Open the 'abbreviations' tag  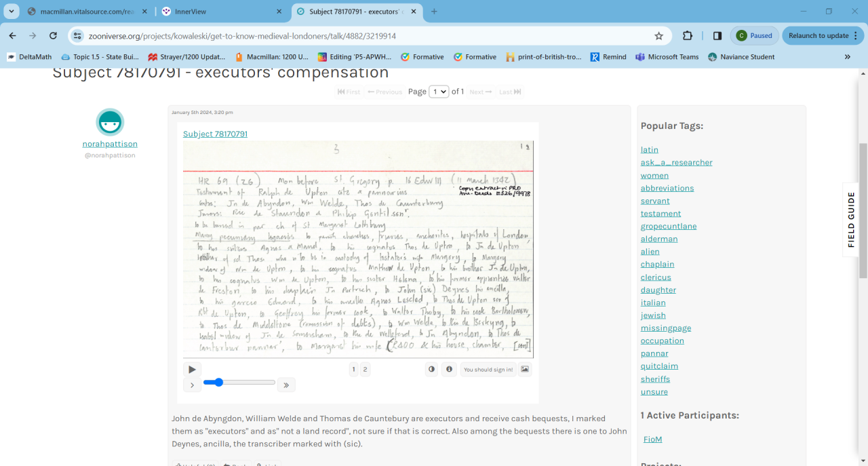point(667,188)
